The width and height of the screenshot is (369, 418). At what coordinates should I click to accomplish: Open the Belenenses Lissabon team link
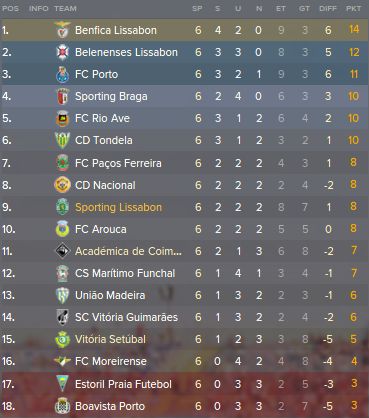click(x=126, y=52)
